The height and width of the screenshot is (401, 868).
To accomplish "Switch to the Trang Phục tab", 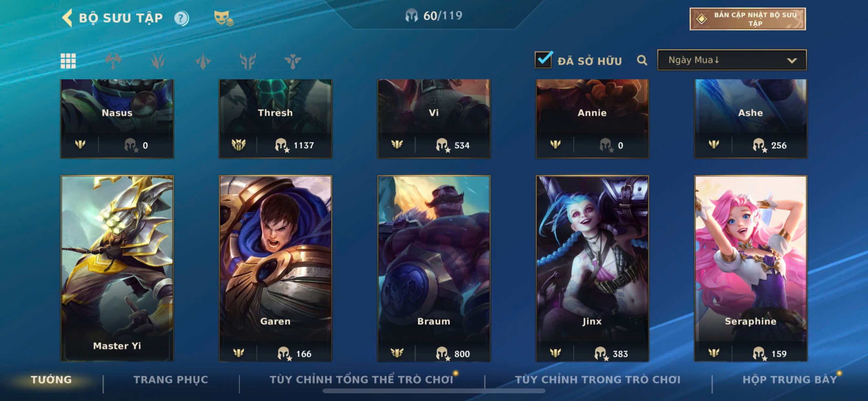I will [171, 380].
